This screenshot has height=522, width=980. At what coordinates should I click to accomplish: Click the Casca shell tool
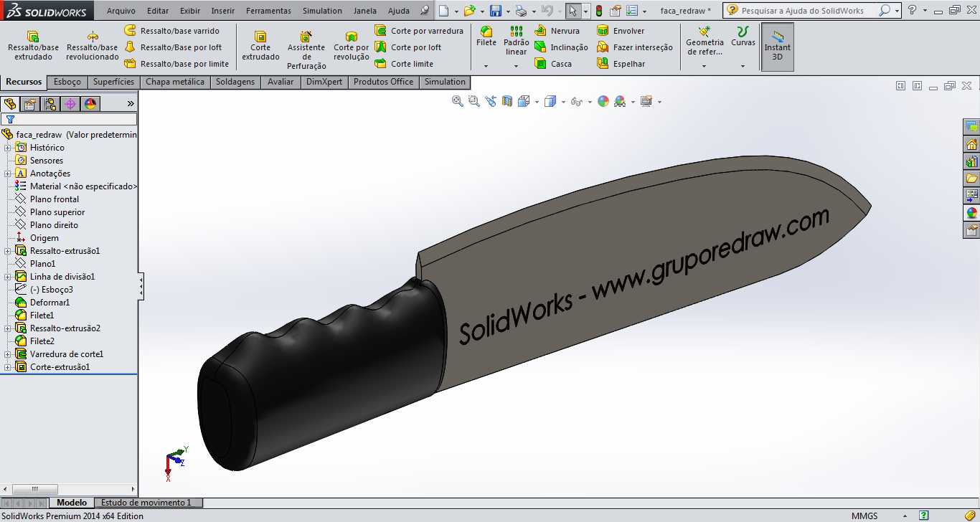(x=553, y=64)
